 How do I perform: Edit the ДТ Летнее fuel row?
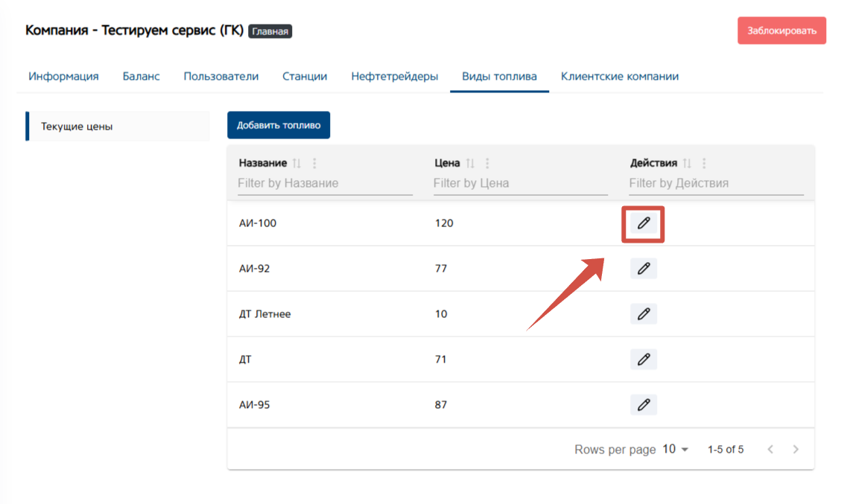(x=644, y=314)
